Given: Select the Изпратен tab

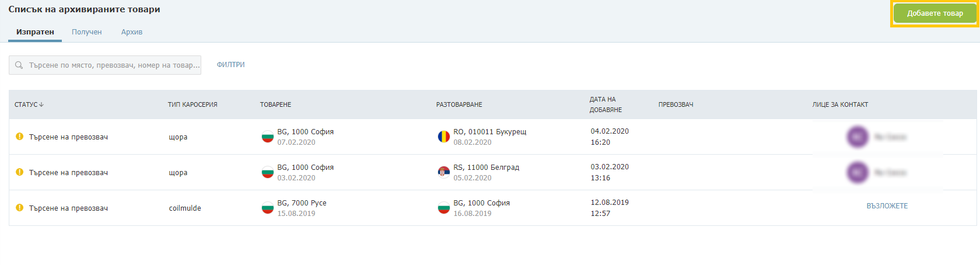Looking at the screenshot, I should click(35, 32).
